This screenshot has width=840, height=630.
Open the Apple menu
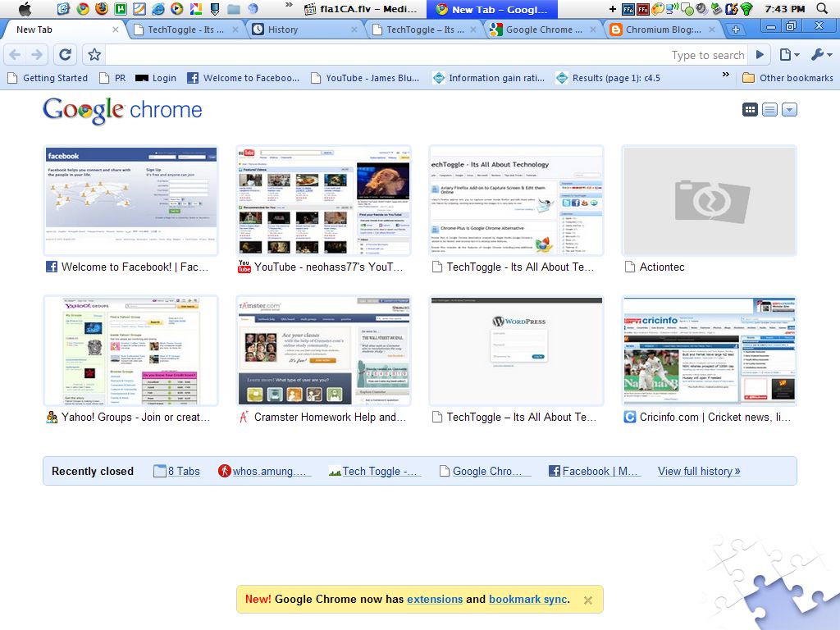[25, 8]
